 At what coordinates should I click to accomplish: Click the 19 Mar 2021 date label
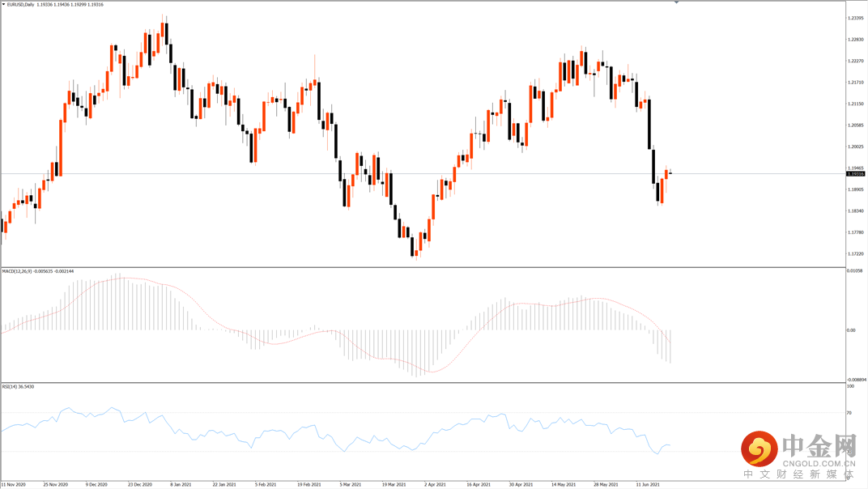(394, 485)
